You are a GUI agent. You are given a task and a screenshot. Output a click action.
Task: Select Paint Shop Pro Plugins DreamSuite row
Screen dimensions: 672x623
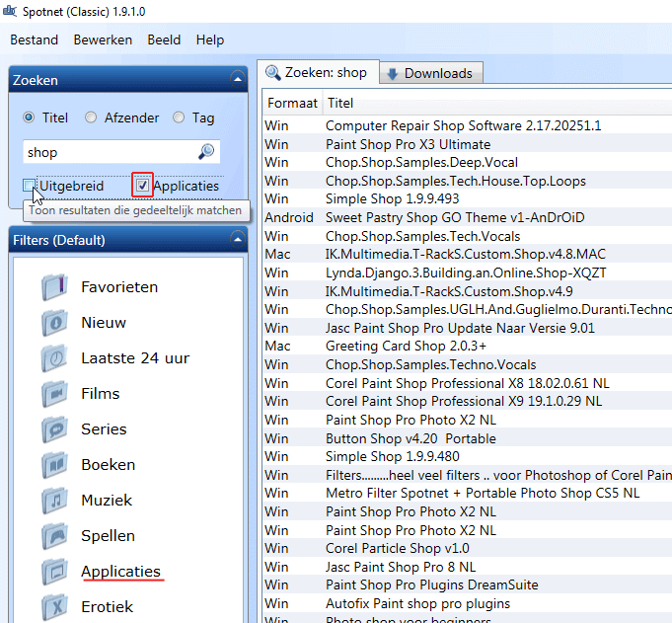tap(467, 585)
